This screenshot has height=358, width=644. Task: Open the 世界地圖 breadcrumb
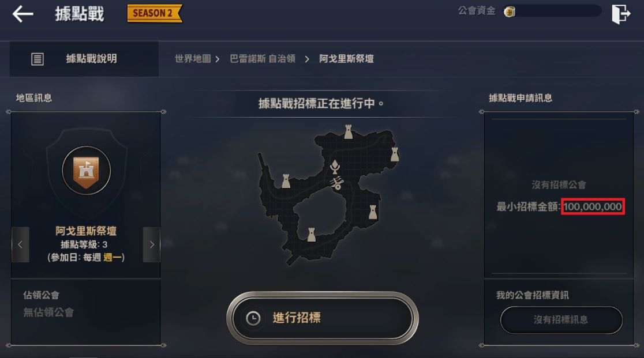coord(193,59)
